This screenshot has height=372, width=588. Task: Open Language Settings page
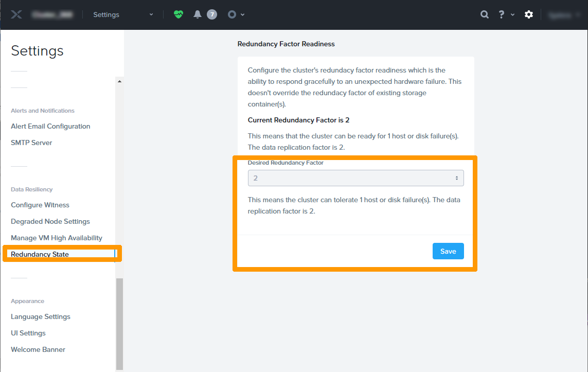[x=41, y=316]
